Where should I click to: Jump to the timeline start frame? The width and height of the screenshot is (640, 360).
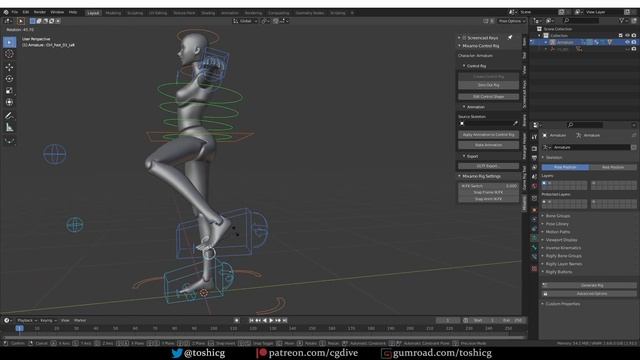coord(251,320)
